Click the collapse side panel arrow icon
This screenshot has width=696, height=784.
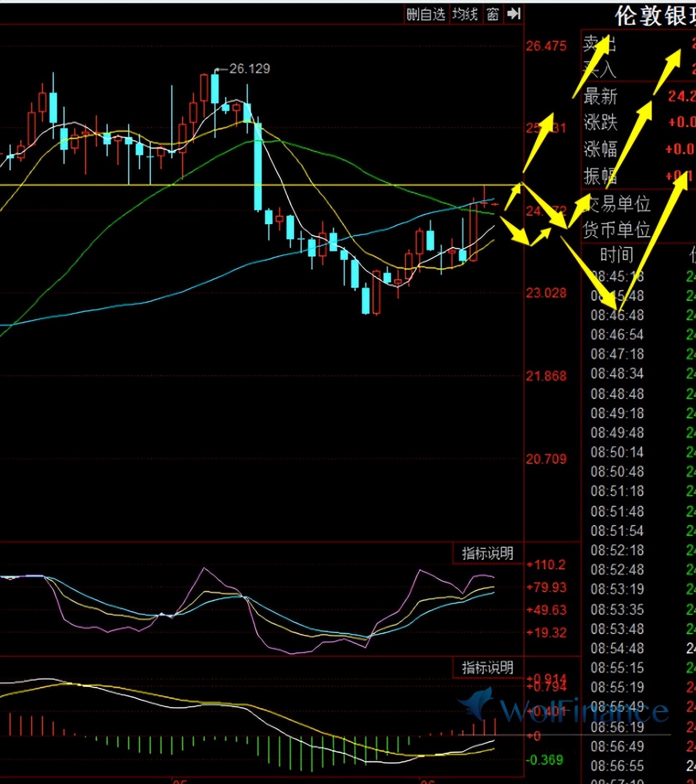click(513, 14)
